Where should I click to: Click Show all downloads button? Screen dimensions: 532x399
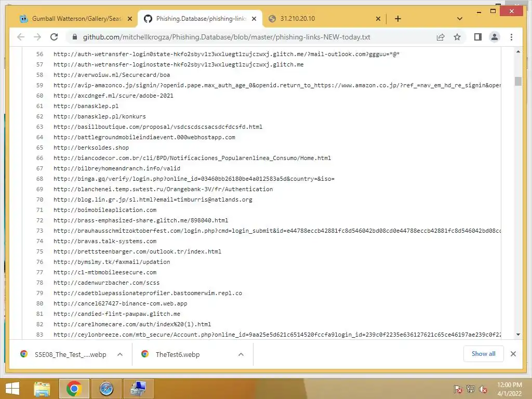483,354
